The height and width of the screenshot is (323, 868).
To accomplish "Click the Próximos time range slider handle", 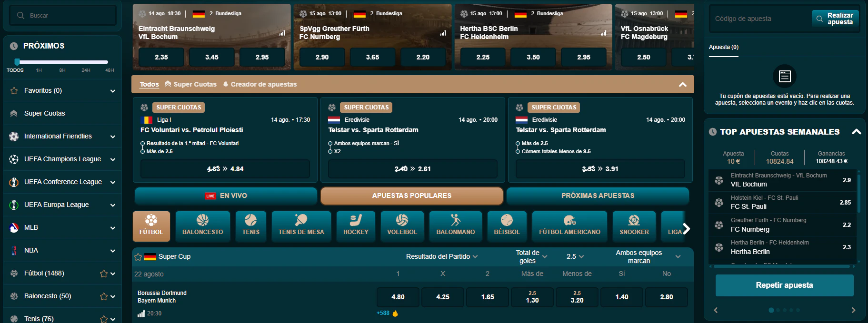I will [x=17, y=62].
